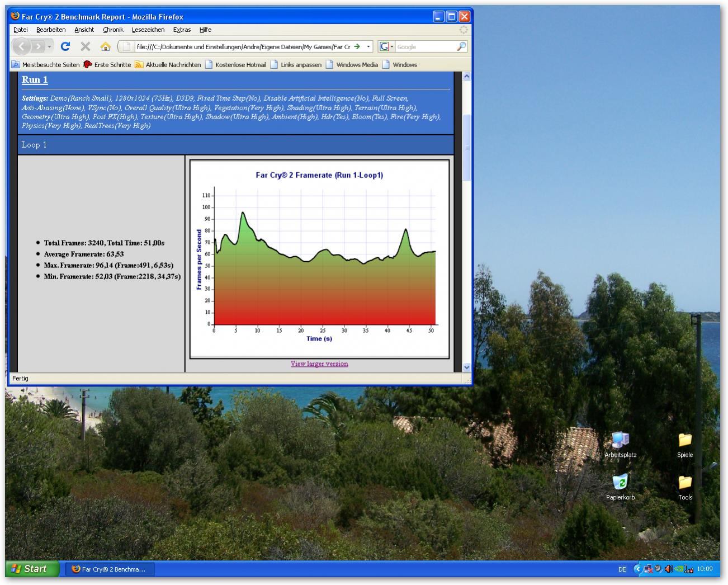Image resolution: width=728 pixels, height=585 pixels.
Task: Open the Datei menu
Action: (21, 30)
